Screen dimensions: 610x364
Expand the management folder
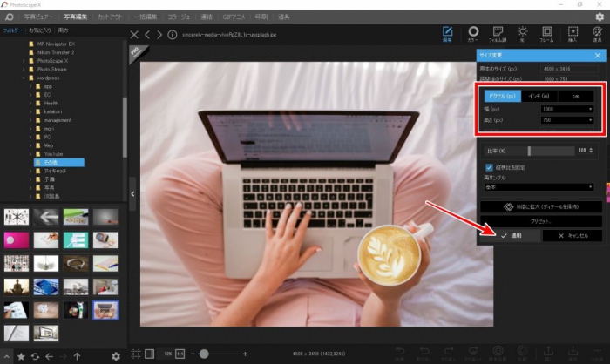point(30,120)
